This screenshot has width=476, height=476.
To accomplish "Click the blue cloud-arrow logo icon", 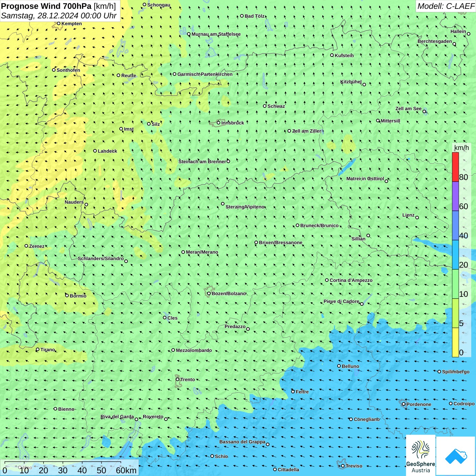I will (x=456, y=456).
